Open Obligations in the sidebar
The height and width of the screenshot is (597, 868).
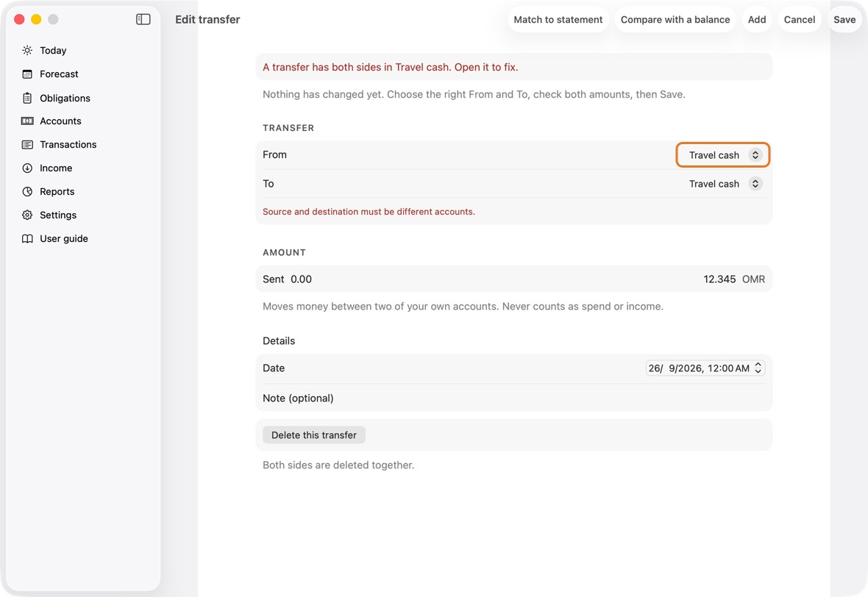[x=65, y=98]
